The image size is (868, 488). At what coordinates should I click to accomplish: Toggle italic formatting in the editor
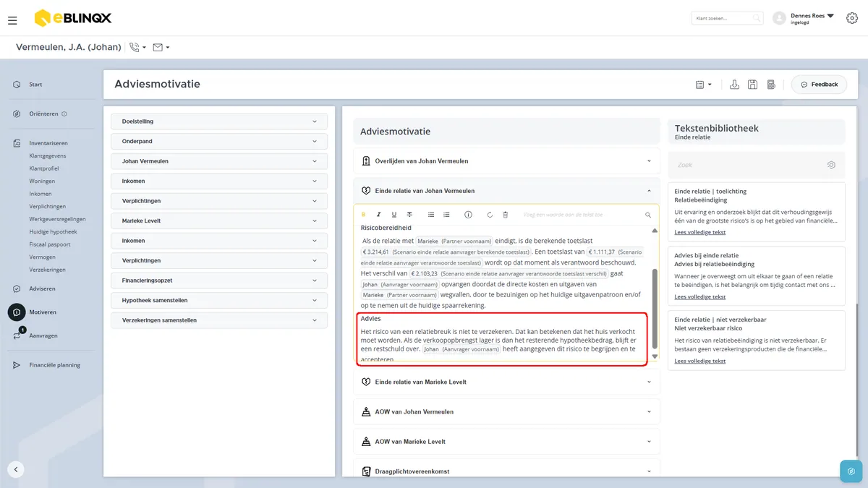(378, 215)
